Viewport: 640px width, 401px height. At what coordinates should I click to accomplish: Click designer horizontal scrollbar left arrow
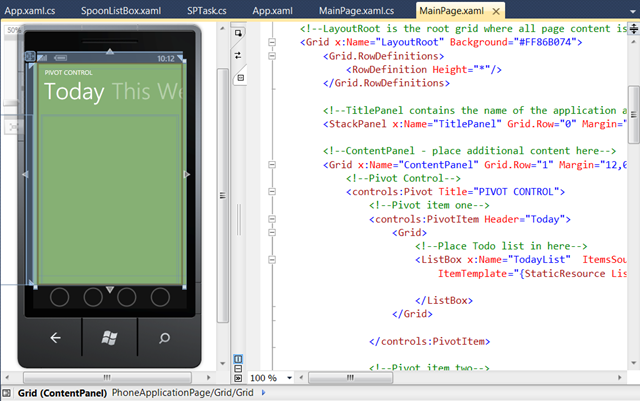coord(7,378)
